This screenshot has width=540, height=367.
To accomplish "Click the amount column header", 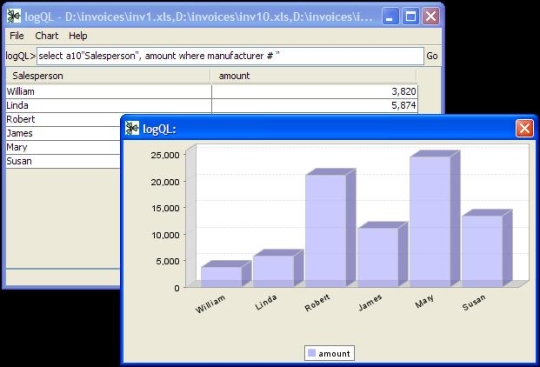I will (x=313, y=76).
